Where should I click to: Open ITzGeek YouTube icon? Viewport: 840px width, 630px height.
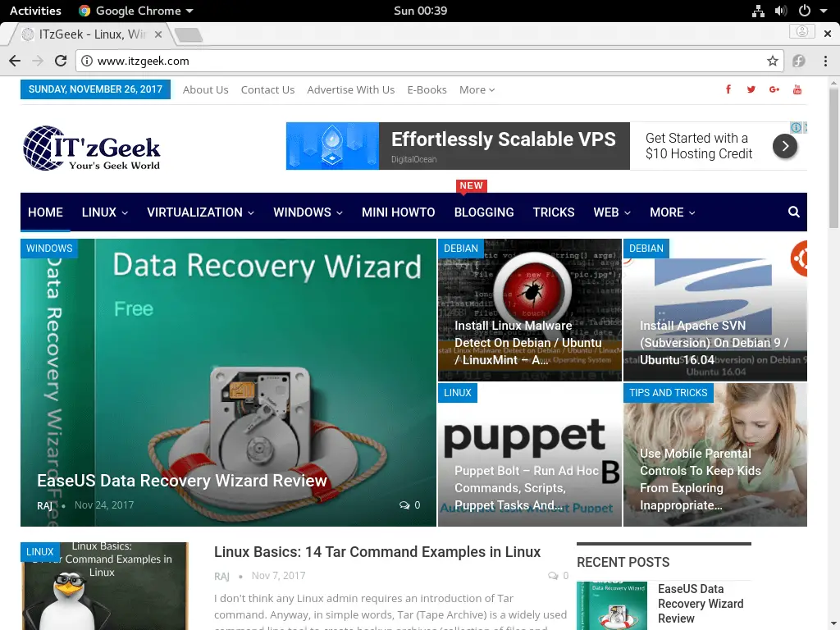click(x=797, y=89)
